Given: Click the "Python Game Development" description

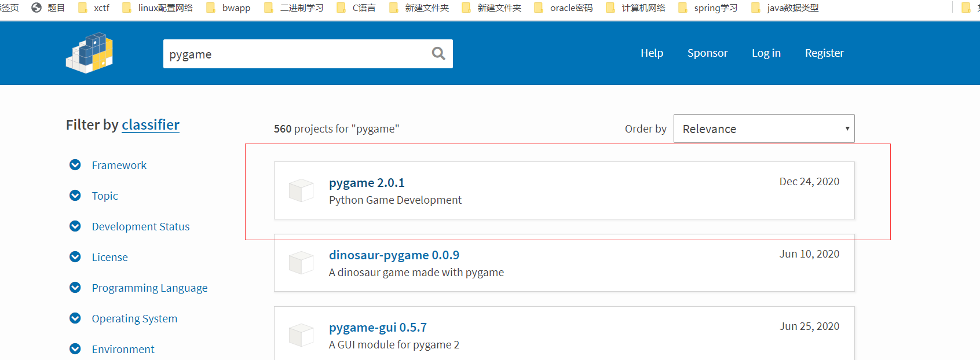Looking at the screenshot, I should tap(395, 200).
